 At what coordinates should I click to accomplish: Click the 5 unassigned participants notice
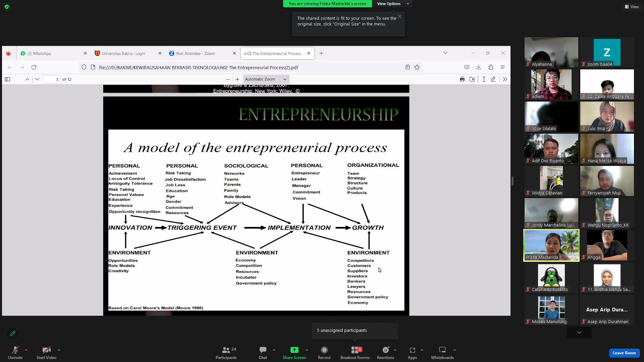click(x=355, y=331)
